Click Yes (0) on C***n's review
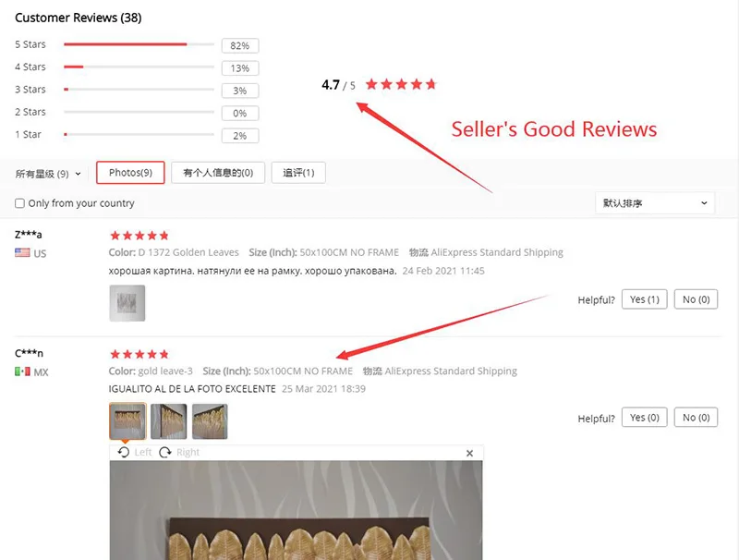 644,417
